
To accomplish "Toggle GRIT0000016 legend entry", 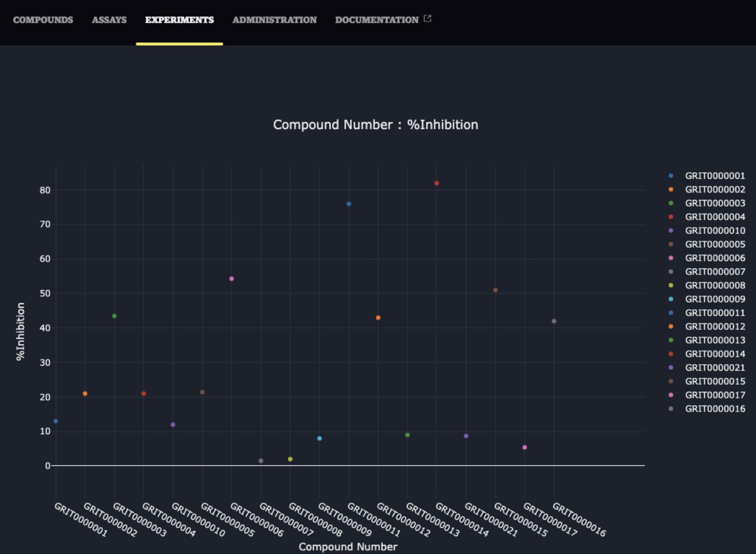I will [x=715, y=409].
